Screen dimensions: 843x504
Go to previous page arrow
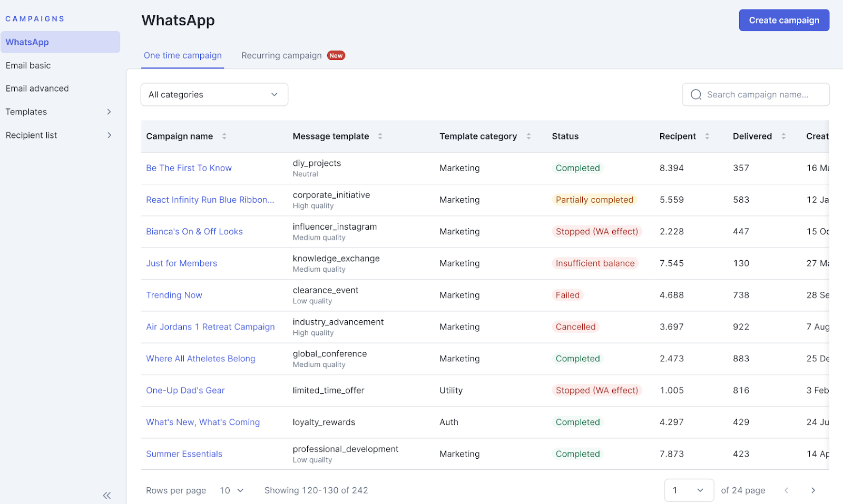[786, 490]
